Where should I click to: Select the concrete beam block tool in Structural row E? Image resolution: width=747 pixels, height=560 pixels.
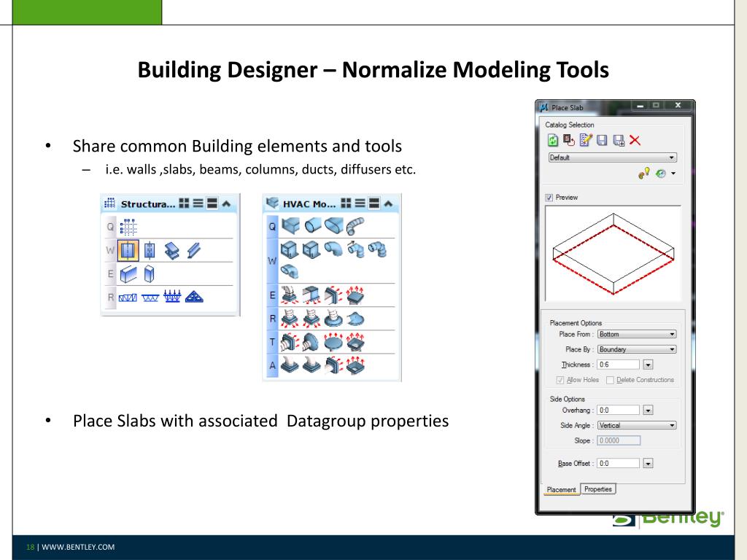pos(128,274)
